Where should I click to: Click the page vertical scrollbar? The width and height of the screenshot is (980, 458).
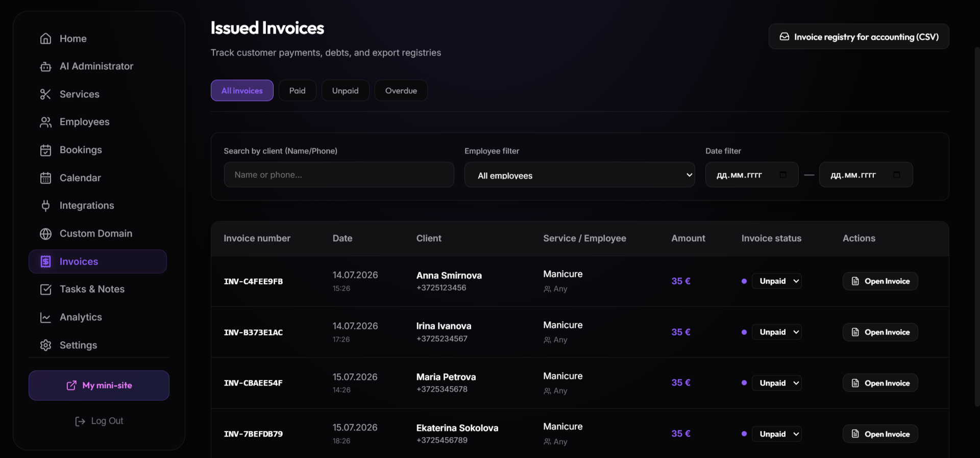[x=977, y=227]
